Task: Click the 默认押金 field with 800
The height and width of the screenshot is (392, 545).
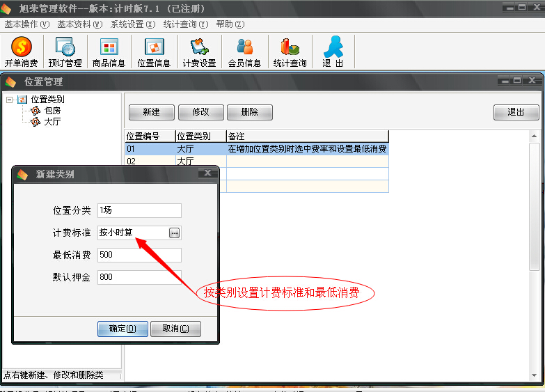Action: [139, 277]
